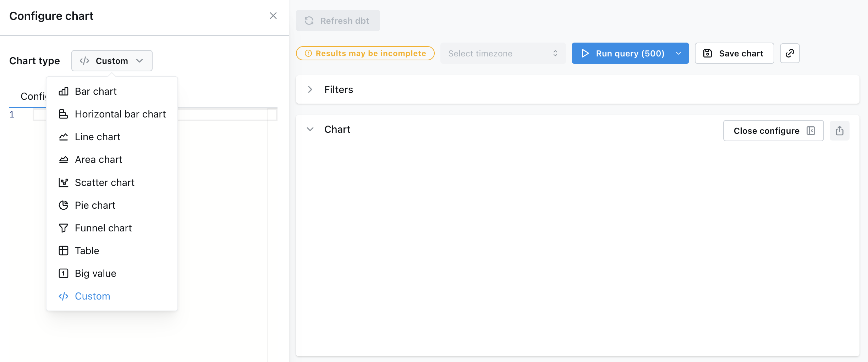Click the Filters heading text
The image size is (868, 362).
(x=339, y=89)
